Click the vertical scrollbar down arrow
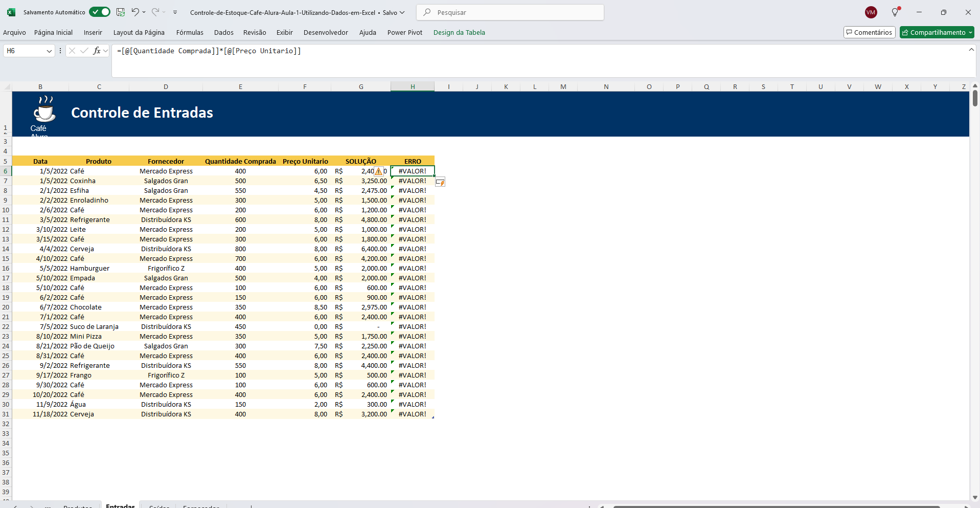This screenshot has width=980, height=508. 975,497
